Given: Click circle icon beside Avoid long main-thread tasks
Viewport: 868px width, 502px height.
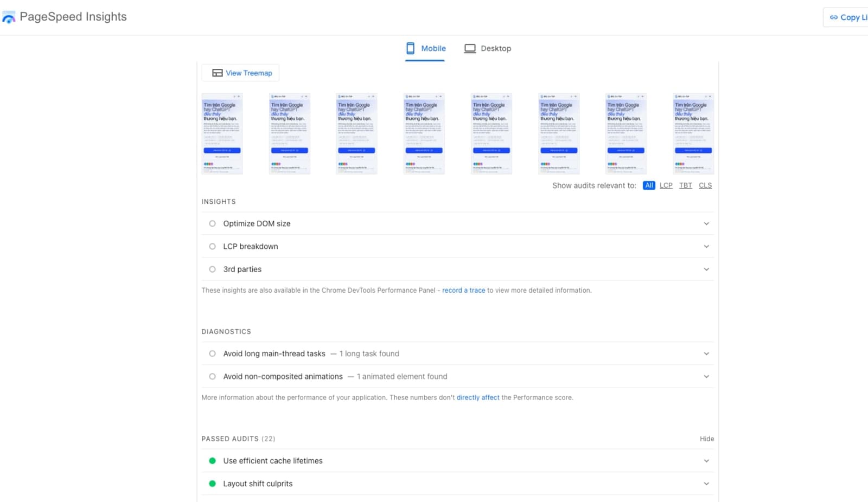Looking at the screenshot, I should (212, 353).
